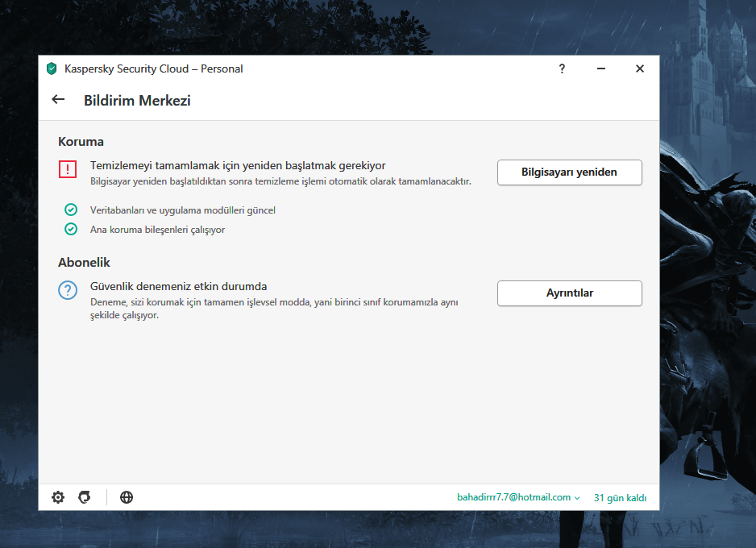Open settings via the gear icon
Screen dimensions: 756x548
click(x=58, y=497)
